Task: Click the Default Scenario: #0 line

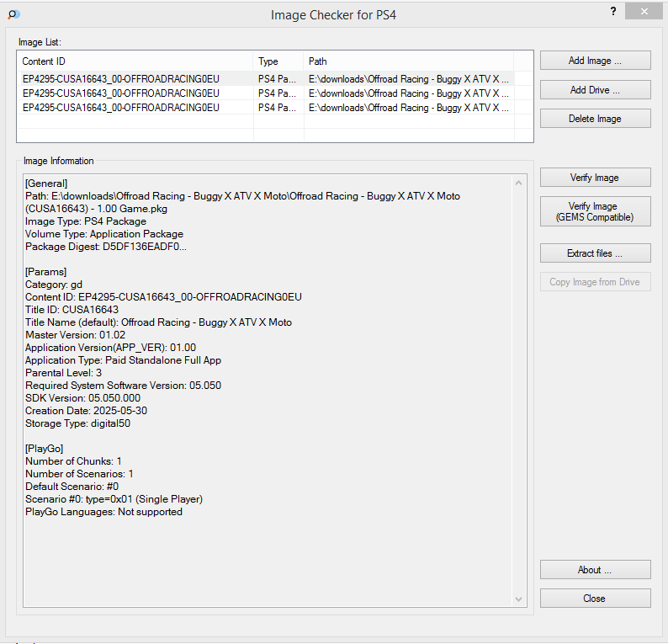Action: (x=72, y=487)
